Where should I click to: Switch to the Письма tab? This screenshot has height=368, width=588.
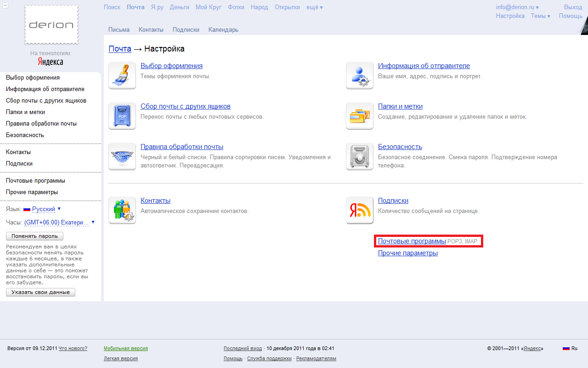119,30
